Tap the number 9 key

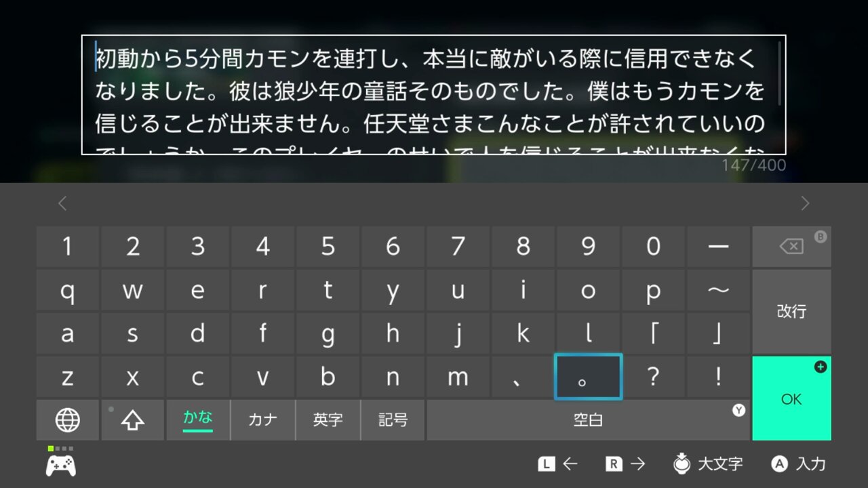click(589, 247)
